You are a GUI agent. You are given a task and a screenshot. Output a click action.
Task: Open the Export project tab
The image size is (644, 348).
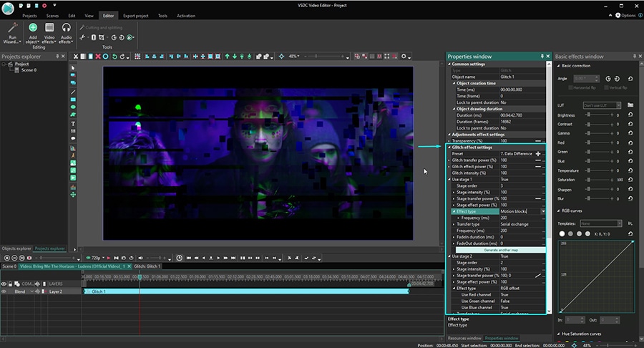pos(135,16)
